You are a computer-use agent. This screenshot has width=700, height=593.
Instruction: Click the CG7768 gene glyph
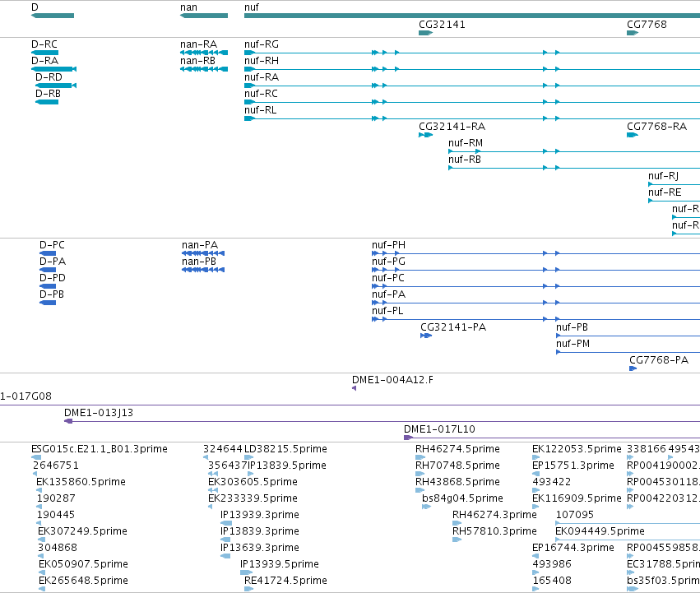pyautogui.click(x=633, y=33)
